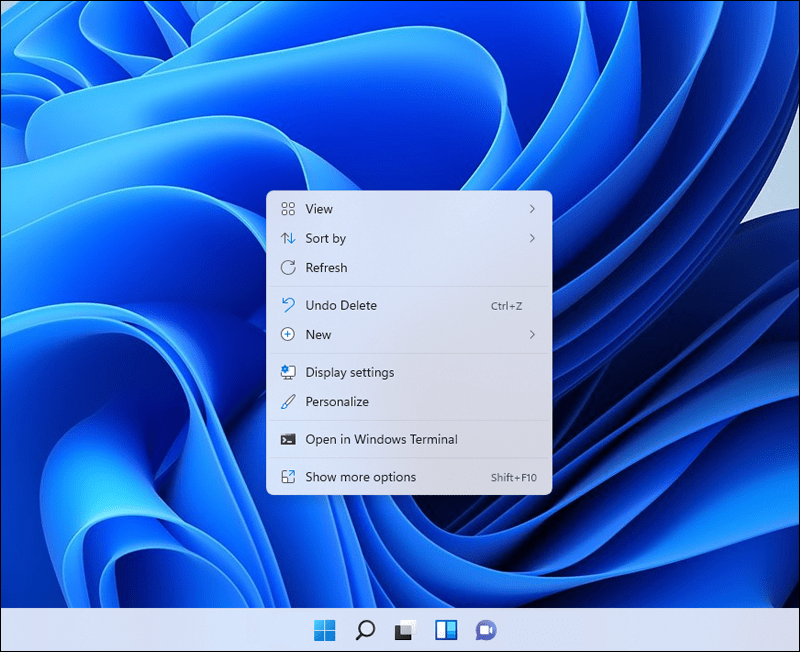800x652 pixels.
Task: Click the Undo Delete arrow icon
Action: (288, 305)
